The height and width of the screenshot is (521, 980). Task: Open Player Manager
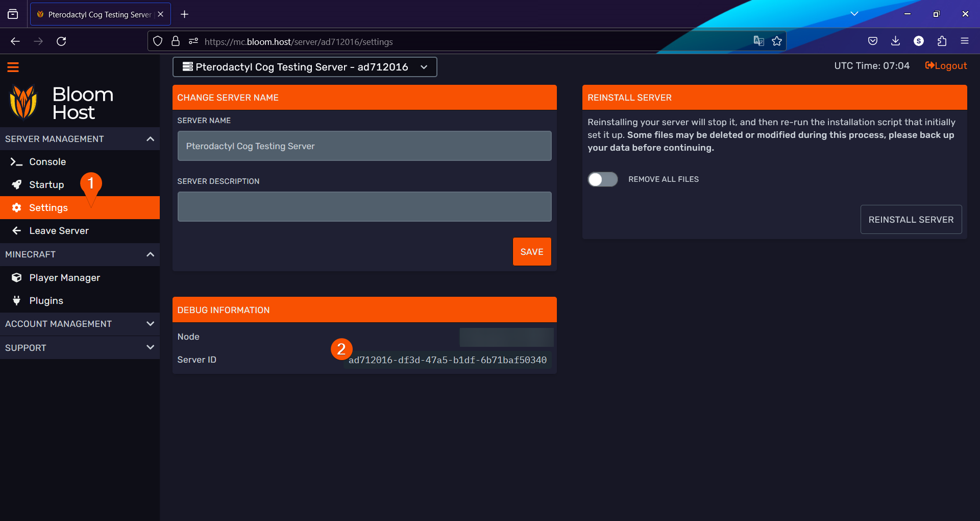coord(80,277)
